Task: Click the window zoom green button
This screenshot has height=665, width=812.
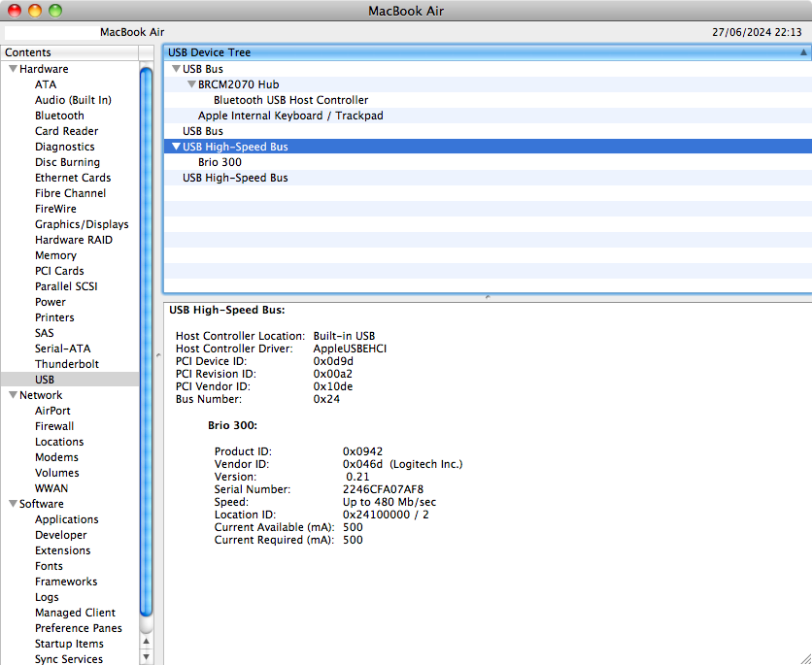Action: click(55, 11)
